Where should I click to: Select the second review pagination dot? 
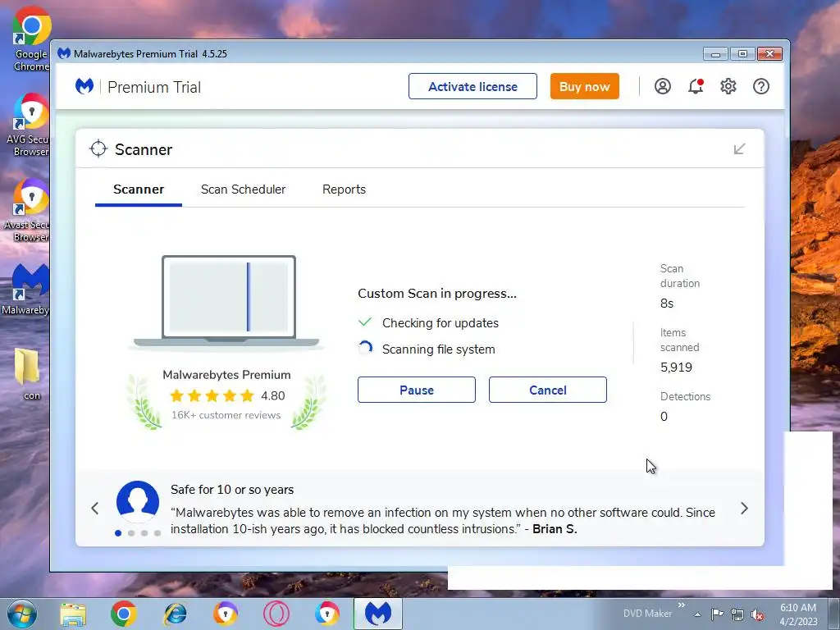pos(131,533)
